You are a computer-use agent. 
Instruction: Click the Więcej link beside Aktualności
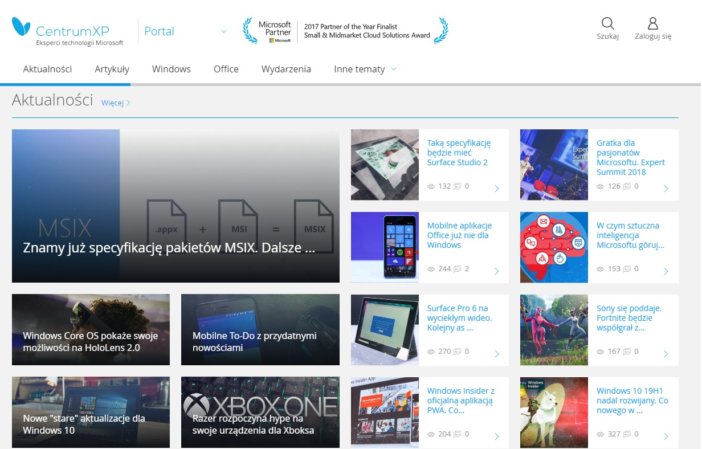[x=115, y=103]
